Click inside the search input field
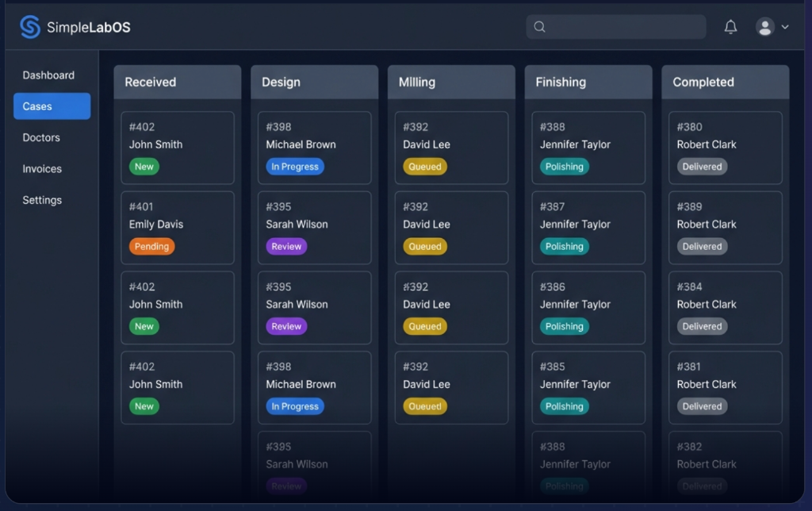This screenshot has height=511, width=812. coord(619,26)
